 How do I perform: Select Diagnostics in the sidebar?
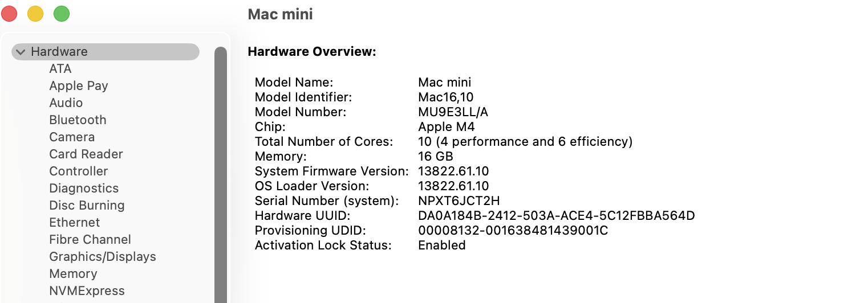click(x=84, y=189)
